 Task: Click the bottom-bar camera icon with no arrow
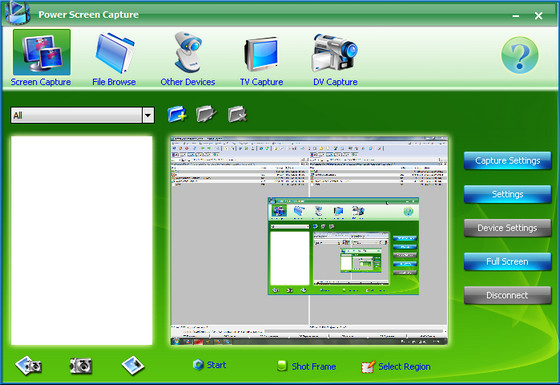(x=81, y=366)
